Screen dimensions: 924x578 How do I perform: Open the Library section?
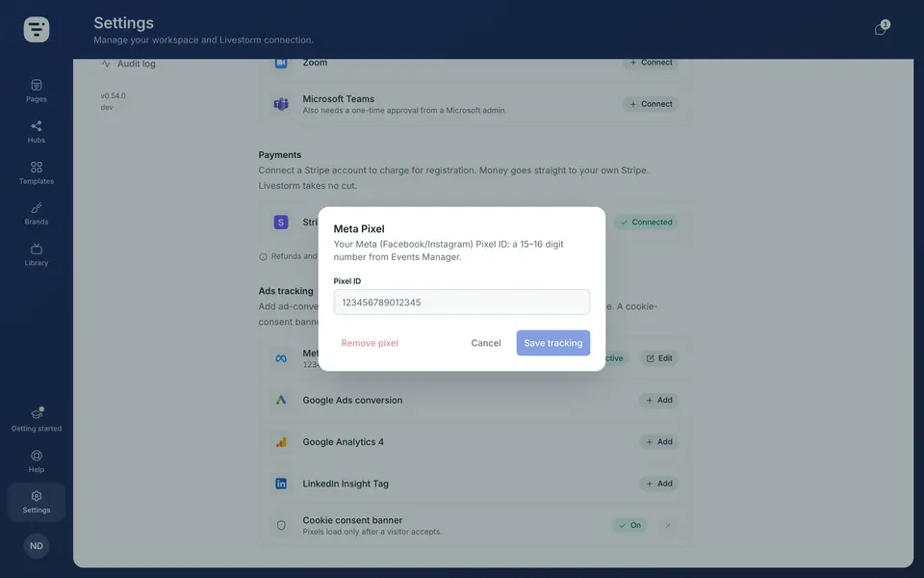coord(37,254)
